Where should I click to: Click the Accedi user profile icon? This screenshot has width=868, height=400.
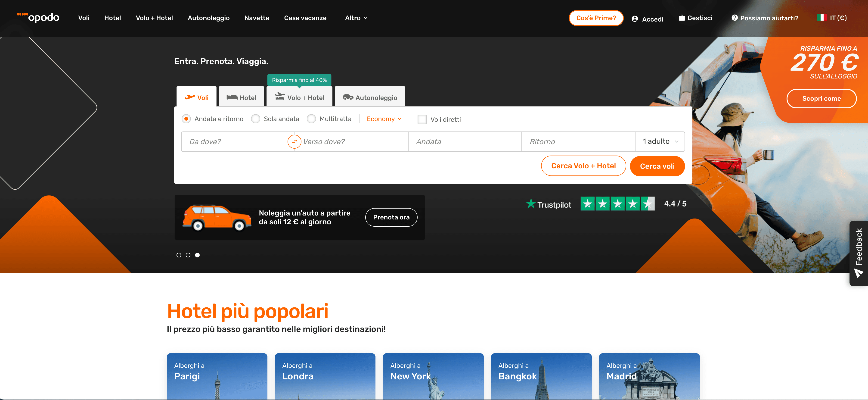point(635,19)
